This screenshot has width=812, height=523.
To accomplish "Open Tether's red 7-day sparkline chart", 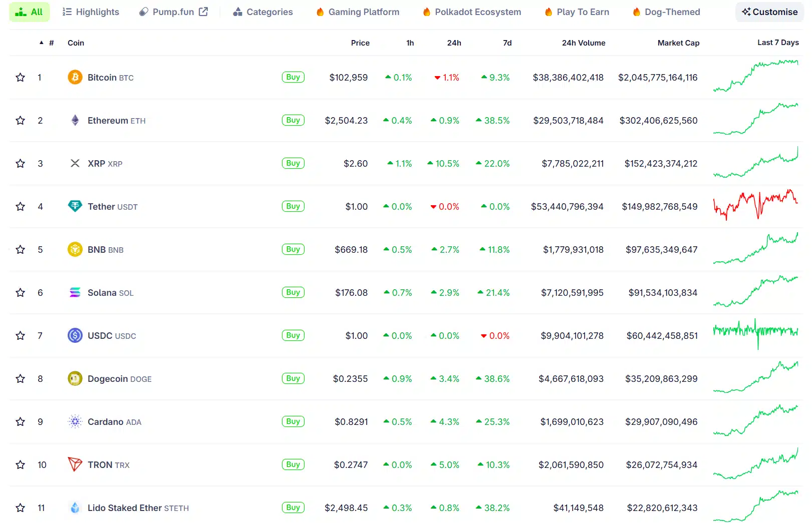I will click(755, 206).
